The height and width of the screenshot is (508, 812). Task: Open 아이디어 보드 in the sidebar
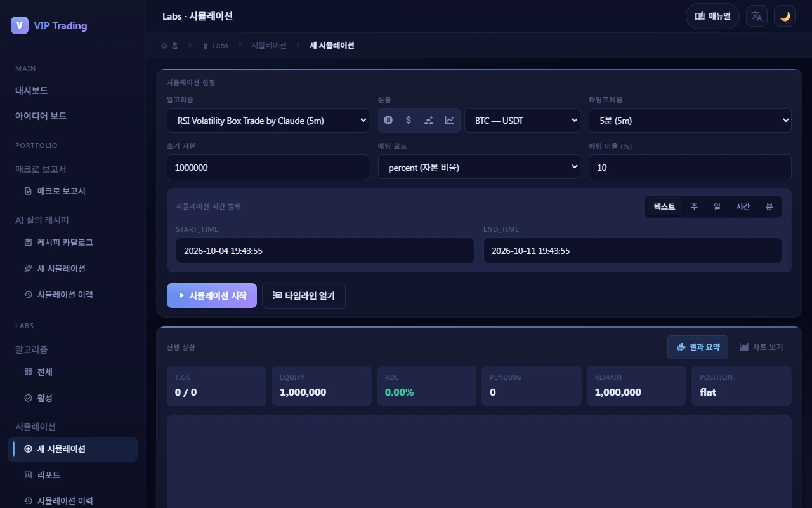(x=72, y=116)
